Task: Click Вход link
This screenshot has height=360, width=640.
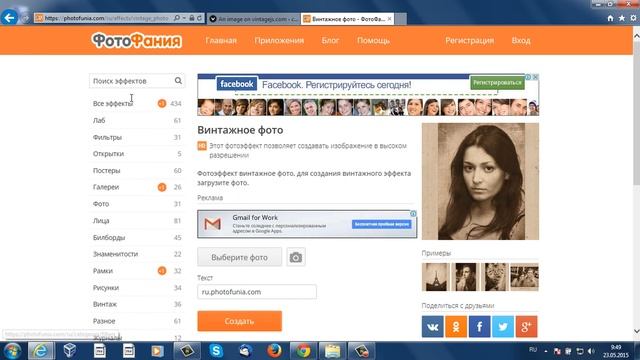Action: [x=521, y=40]
